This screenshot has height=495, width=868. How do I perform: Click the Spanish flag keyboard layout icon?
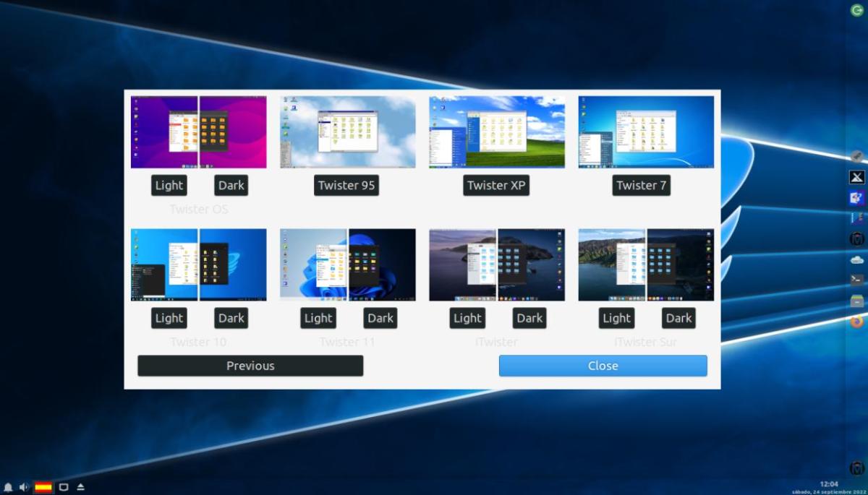(x=43, y=487)
